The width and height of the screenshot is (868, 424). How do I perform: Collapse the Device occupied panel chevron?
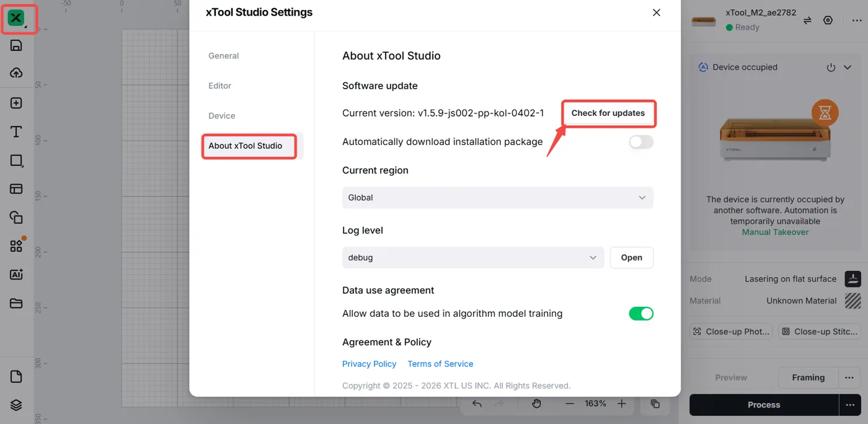tap(848, 68)
